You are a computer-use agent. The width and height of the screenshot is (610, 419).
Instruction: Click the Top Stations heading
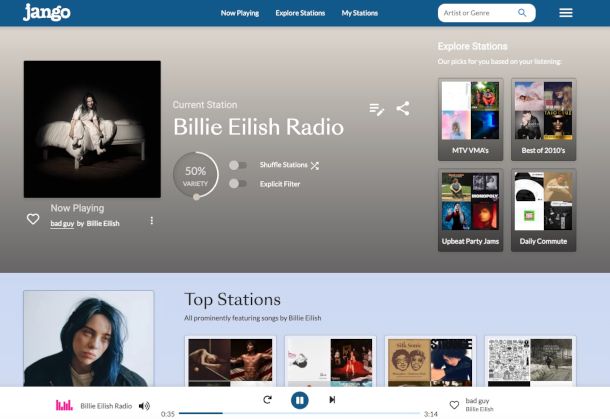coord(232,300)
